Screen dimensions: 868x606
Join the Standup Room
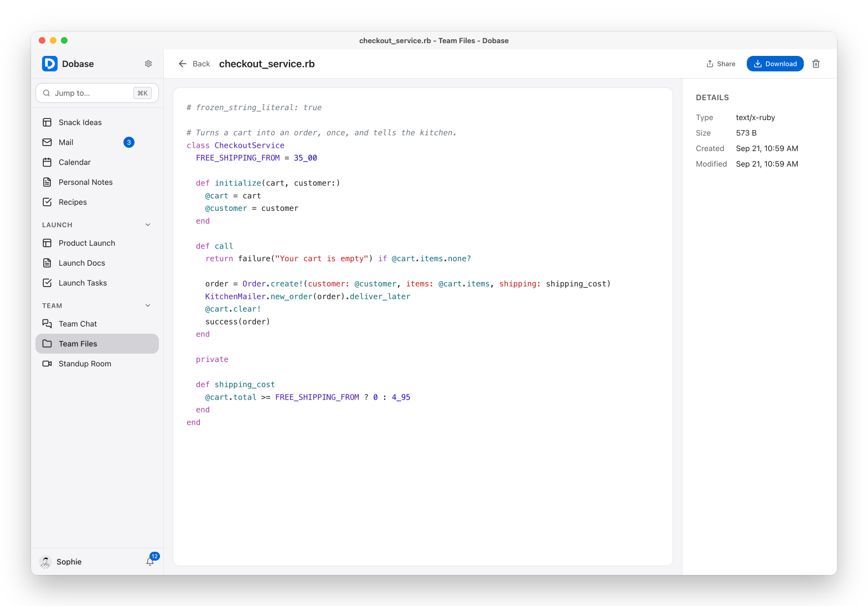coord(97,364)
